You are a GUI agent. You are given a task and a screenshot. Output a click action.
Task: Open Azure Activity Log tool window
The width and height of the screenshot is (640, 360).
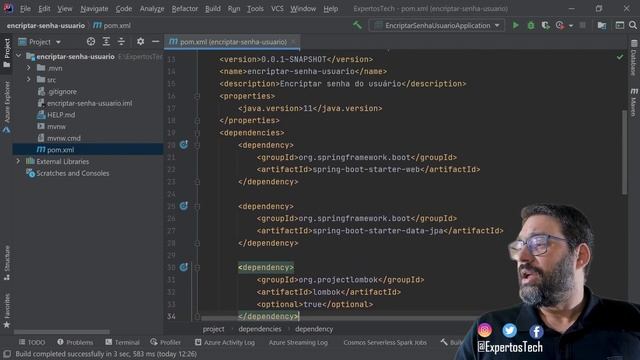[224, 342]
